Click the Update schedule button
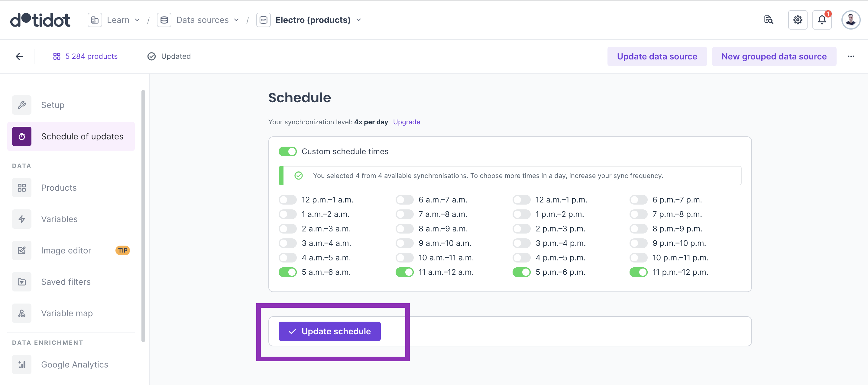Image resolution: width=868 pixels, height=385 pixels. (x=329, y=331)
